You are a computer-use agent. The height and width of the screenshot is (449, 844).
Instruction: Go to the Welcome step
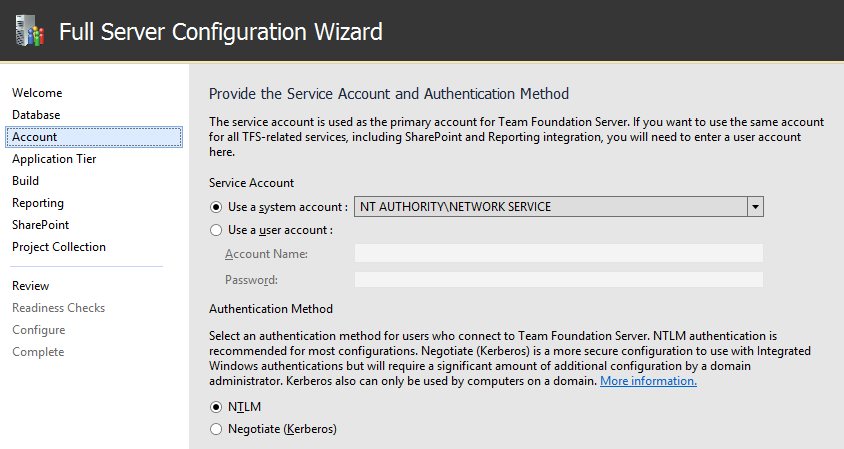[x=37, y=93]
